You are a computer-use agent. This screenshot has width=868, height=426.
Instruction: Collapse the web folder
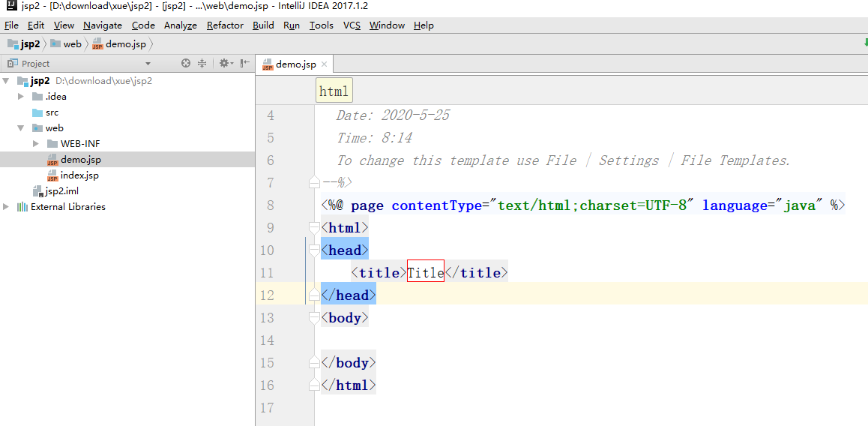(x=21, y=128)
